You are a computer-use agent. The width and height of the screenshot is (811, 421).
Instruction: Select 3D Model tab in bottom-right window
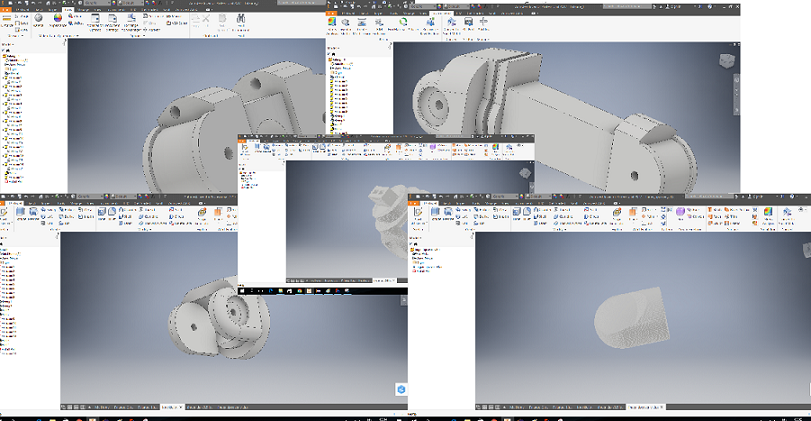click(x=429, y=203)
